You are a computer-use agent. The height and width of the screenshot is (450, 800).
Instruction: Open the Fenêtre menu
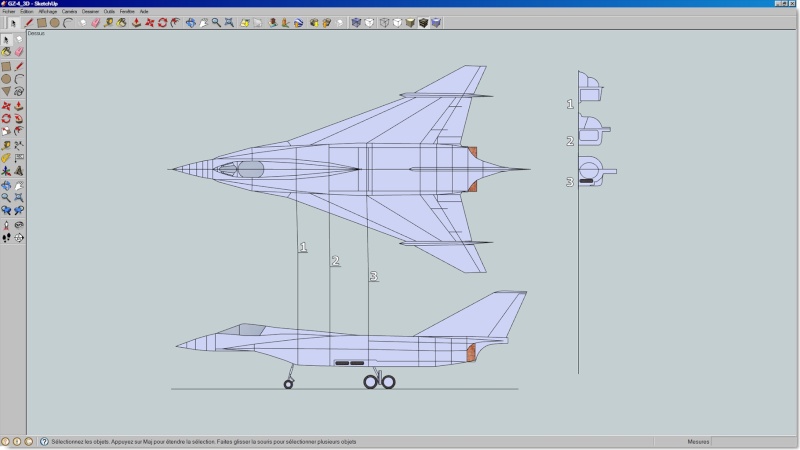127,11
